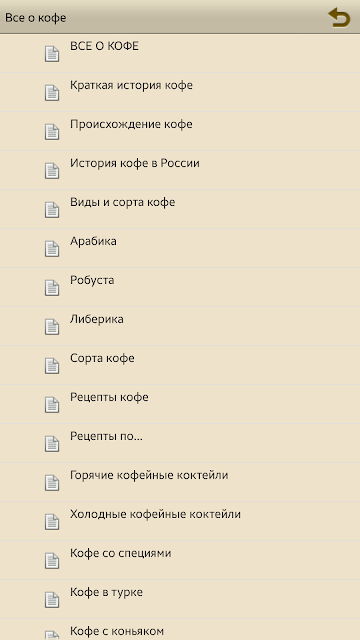360x640 pixels.
Task: Open Происхождение кофе entry
Action: pos(180,131)
